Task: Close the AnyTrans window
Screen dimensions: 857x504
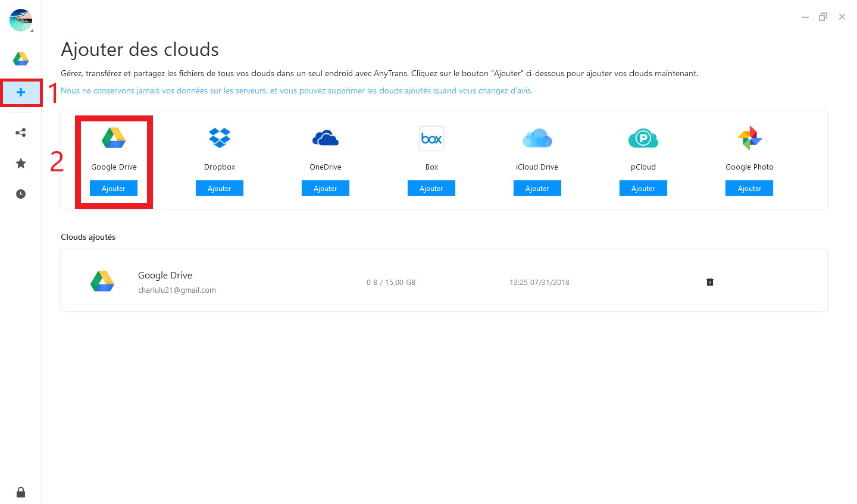Action: [842, 17]
